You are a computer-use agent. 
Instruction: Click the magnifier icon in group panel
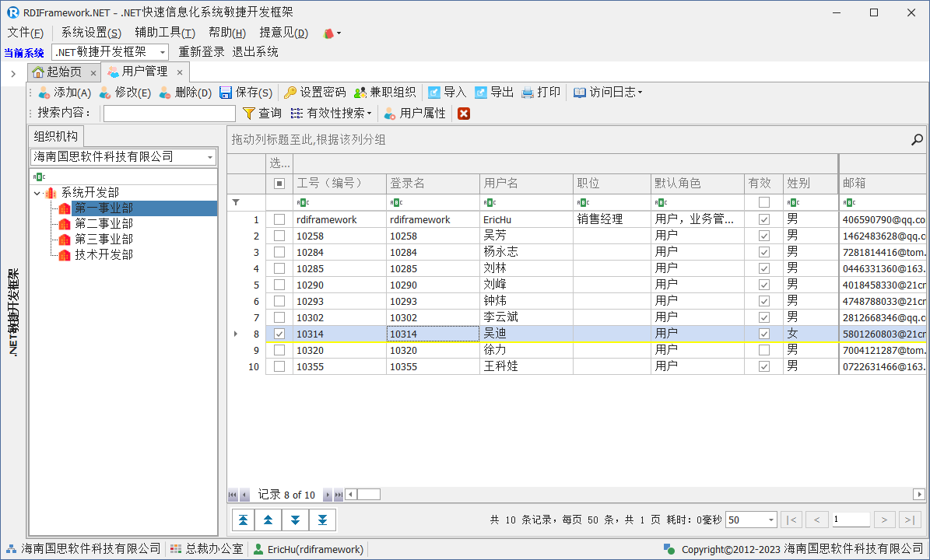coord(917,140)
